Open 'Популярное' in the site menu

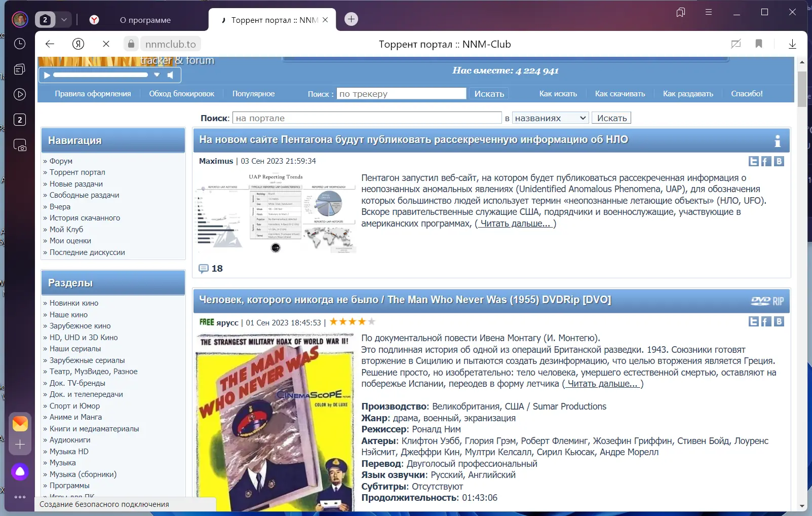pyautogui.click(x=253, y=94)
